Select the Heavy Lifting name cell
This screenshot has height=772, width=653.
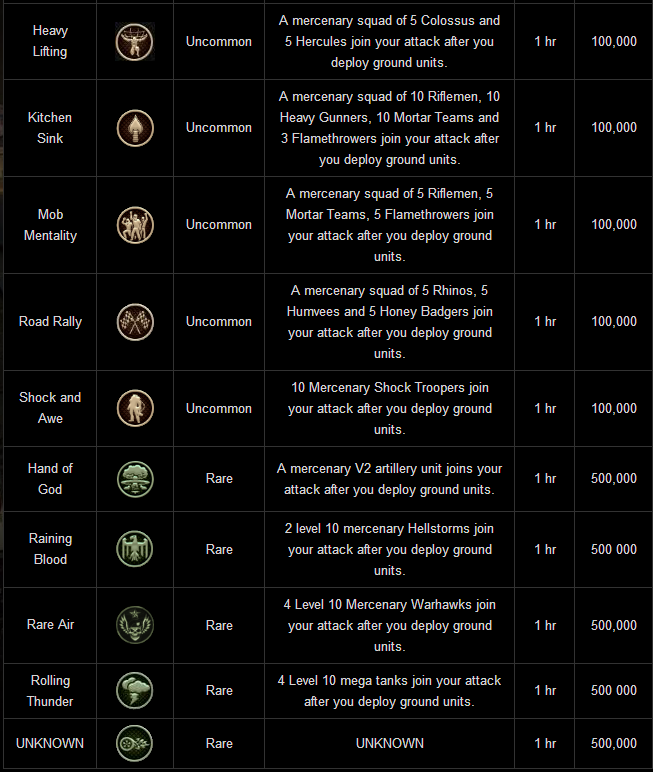[x=50, y=41]
